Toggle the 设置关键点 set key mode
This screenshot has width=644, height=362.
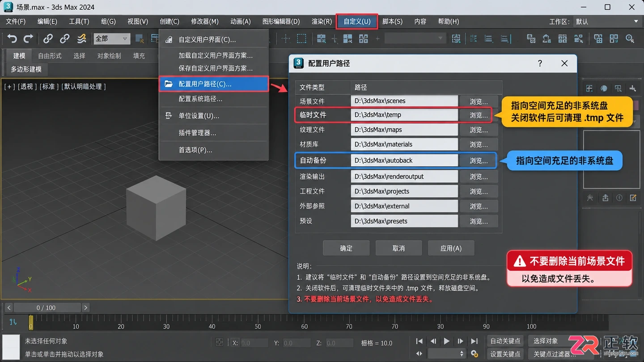505,354
